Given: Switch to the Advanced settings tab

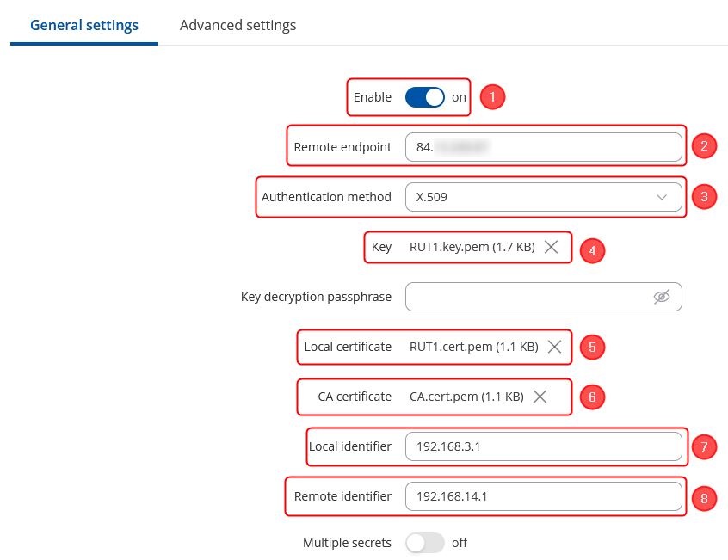Looking at the screenshot, I should point(238,25).
